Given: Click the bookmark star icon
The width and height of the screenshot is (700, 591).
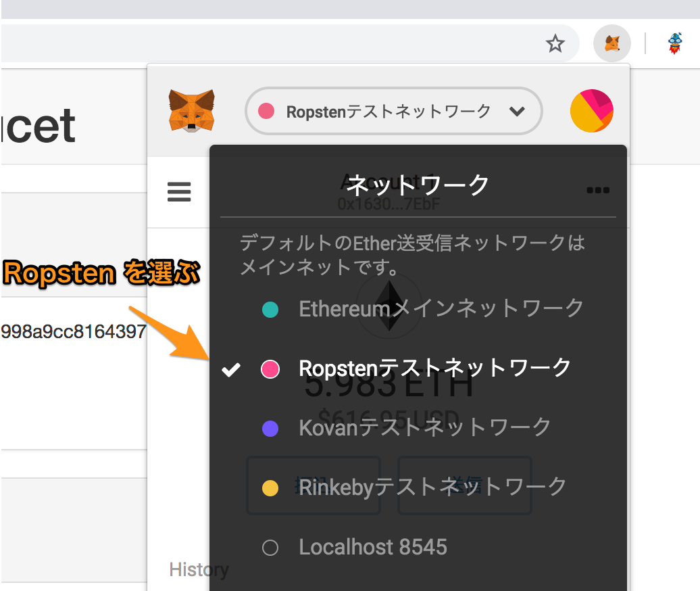Looking at the screenshot, I should 555,43.
